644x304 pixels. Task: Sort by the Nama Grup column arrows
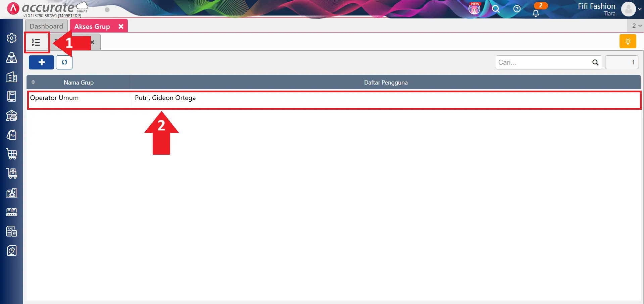tap(33, 82)
